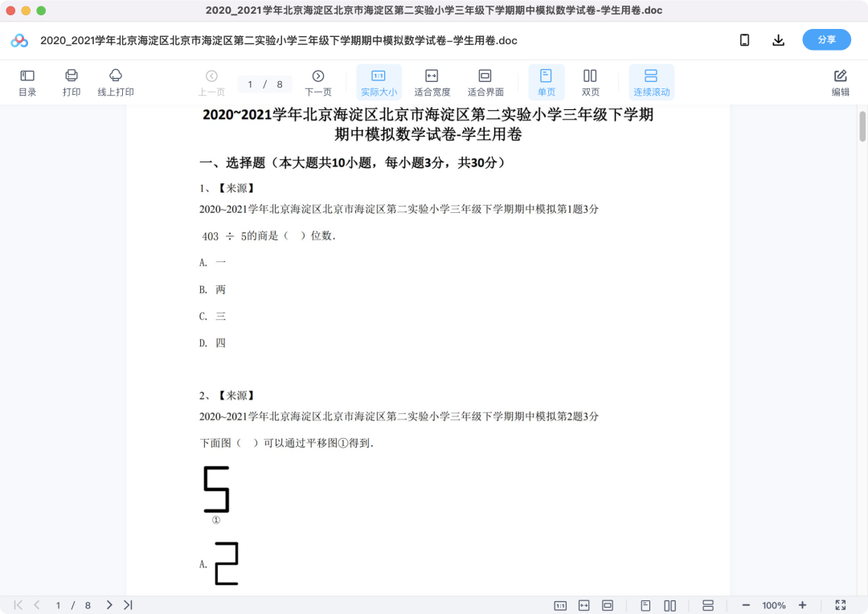
Task: Click 1、【来源】 label
Action: pos(227,188)
